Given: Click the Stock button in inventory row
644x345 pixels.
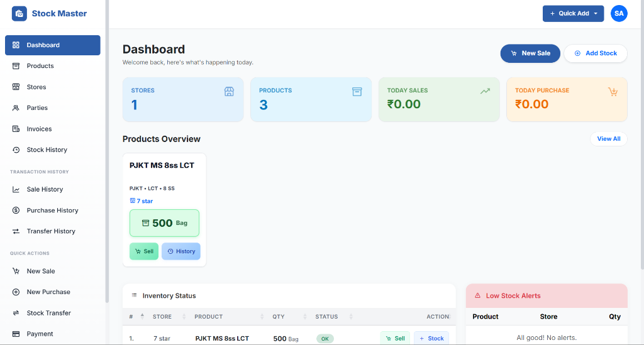Looking at the screenshot, I should pyautogui.click(x=431, y=339).
